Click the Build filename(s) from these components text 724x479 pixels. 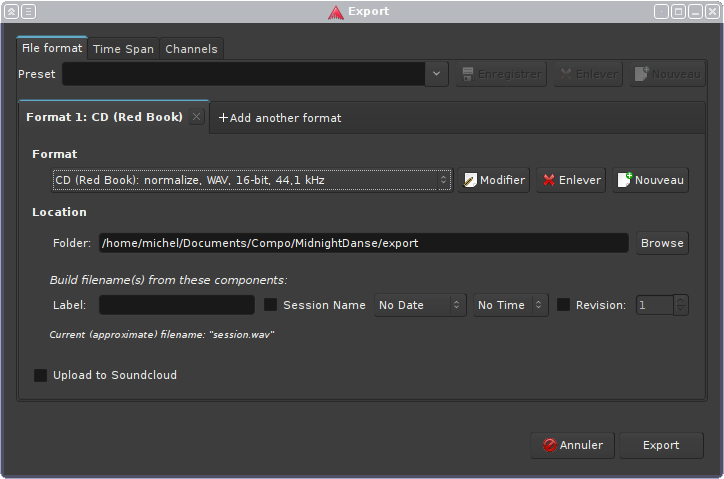[169, 280]
